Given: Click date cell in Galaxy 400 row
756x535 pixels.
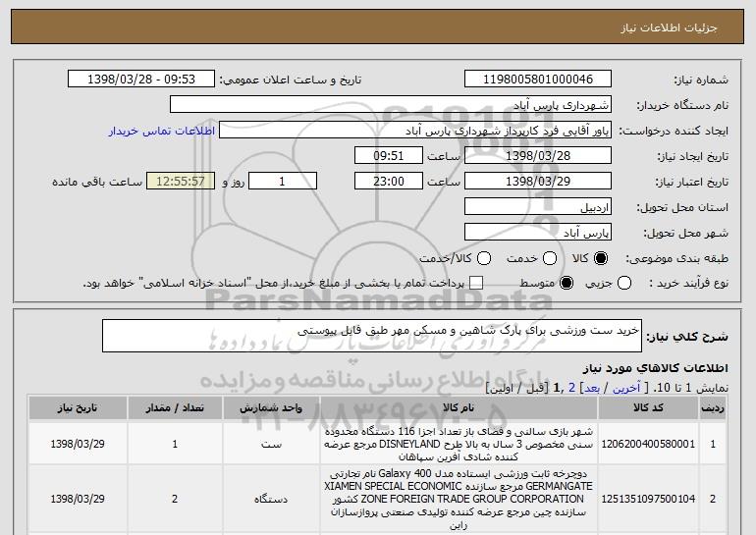Looking at the screenshot, I should 78,499.
